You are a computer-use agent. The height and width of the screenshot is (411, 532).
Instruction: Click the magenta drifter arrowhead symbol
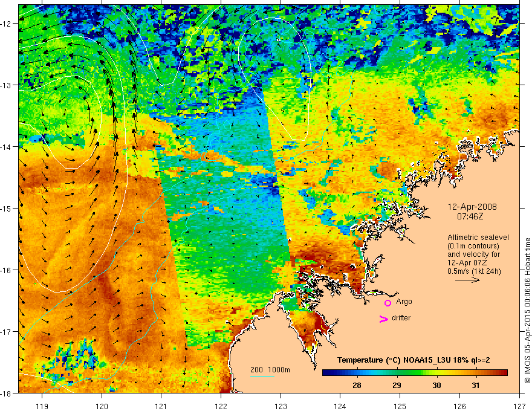[384, 319]
